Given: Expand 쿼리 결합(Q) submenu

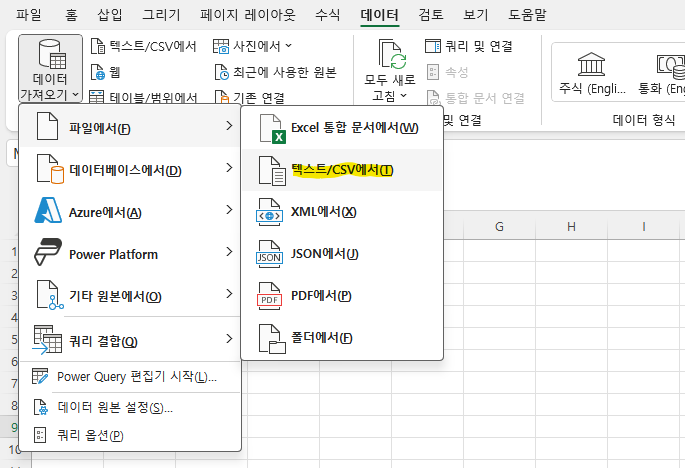Looking at the screenshot, I should click(x=130, y=340).
